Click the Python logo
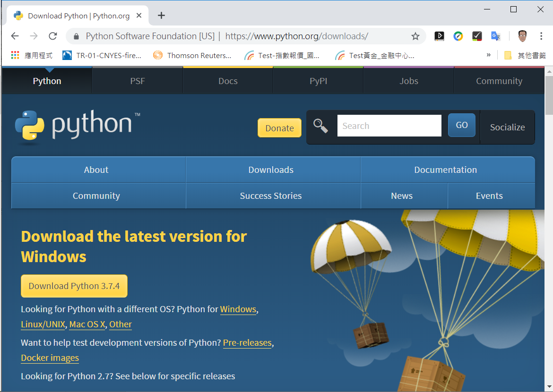 point(77,127)
